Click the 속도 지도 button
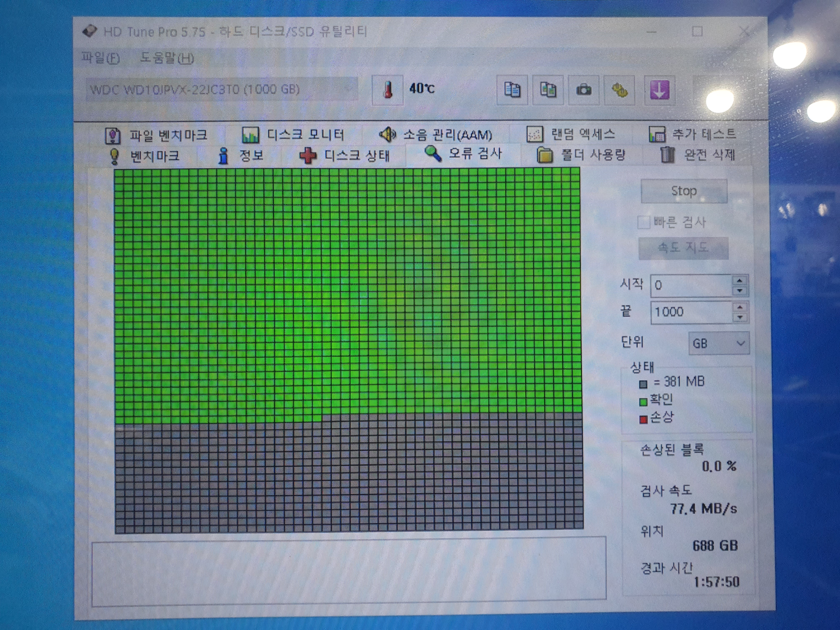The image size is (840, 630). 683,248
